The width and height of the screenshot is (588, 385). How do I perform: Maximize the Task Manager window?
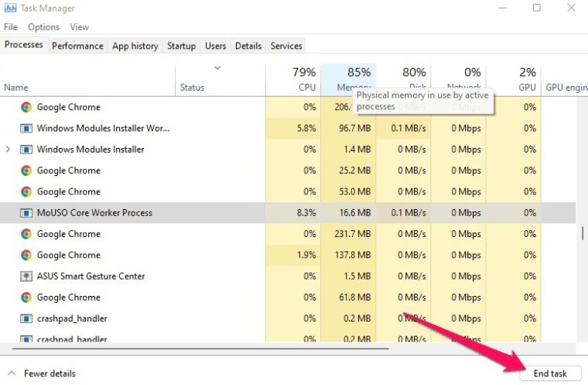(x=537, y=8)
